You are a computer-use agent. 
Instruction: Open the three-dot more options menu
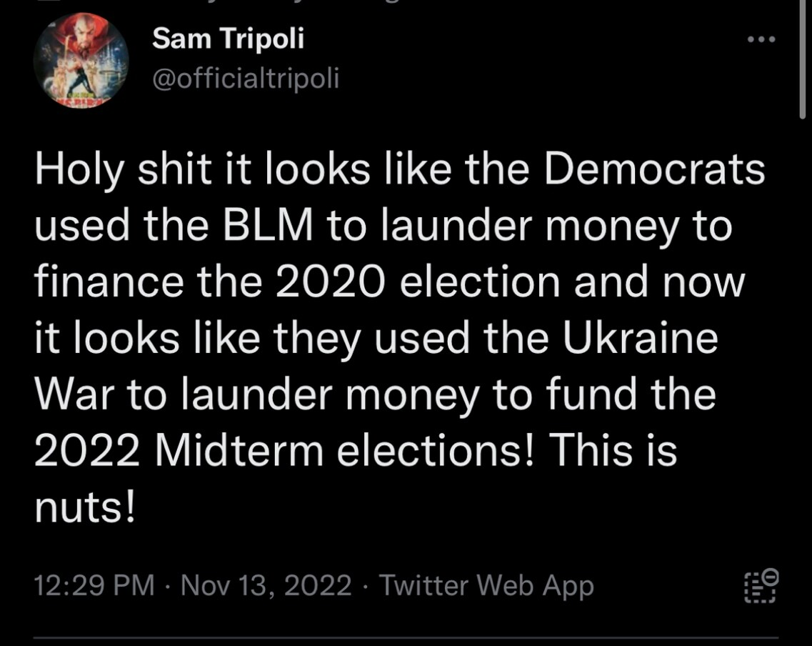[761, 40]
